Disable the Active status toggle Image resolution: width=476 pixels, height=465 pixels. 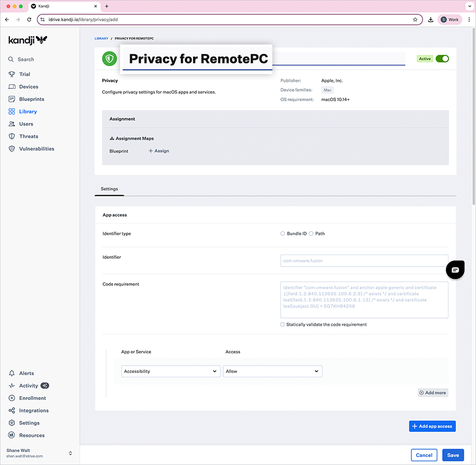tap(442, 59)
